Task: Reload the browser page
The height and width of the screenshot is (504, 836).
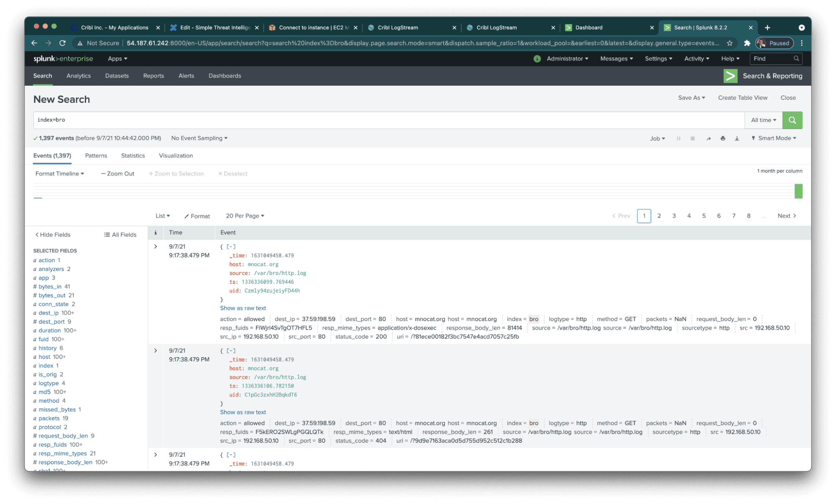Action: (x=62, y=43)
